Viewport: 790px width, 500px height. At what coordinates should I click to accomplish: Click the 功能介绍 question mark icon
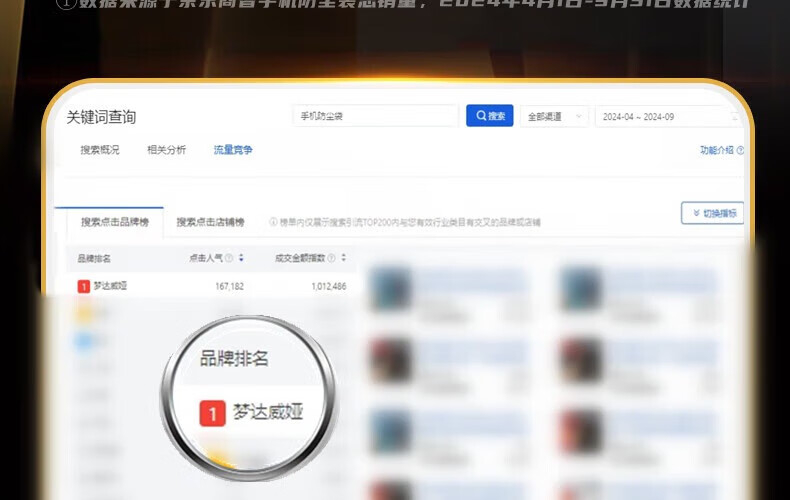pos(740,150)
